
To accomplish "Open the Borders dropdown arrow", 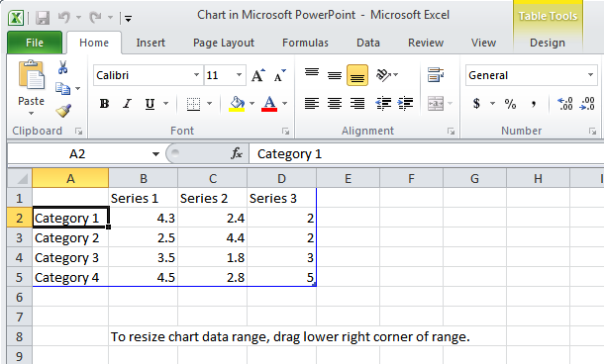I will (x=210, y=104).
